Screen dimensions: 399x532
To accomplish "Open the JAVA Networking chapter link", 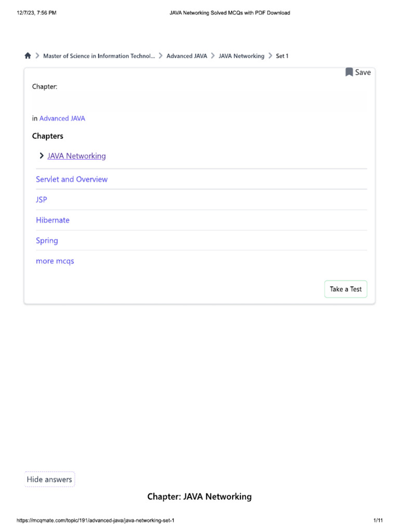I will [x=76, y=156].
